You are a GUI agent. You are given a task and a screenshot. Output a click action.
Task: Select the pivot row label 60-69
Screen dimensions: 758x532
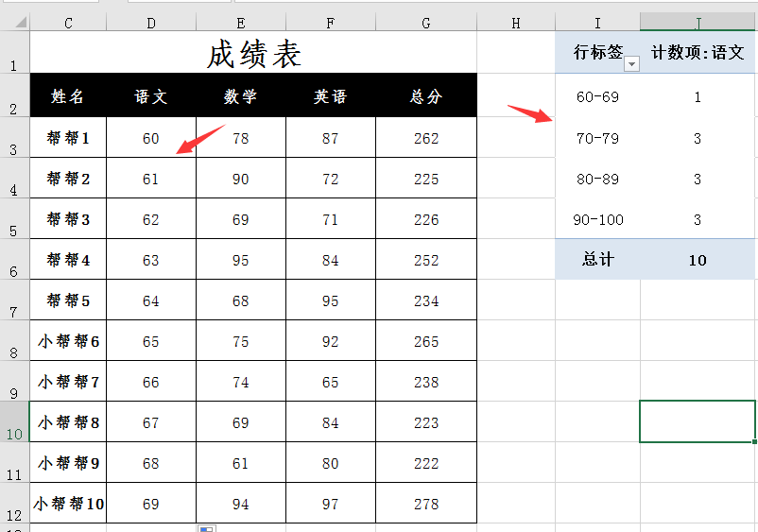coord(597,96)
